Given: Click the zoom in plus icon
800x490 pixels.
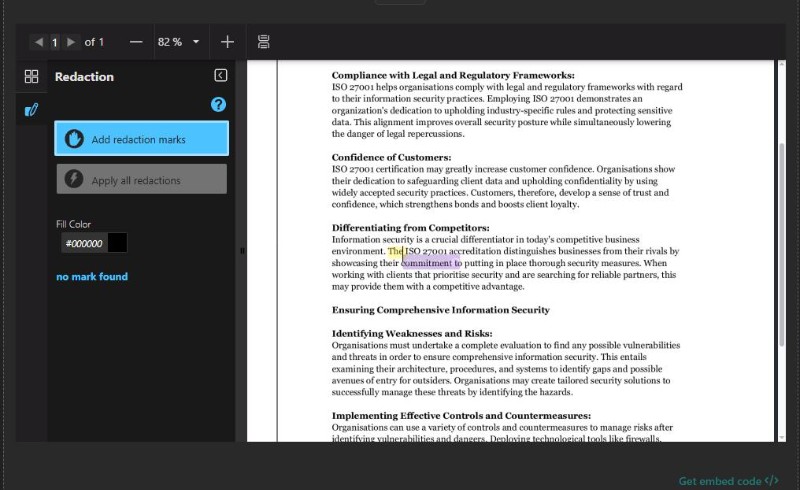Looking at the screenshot, I should tap(227, 42).
